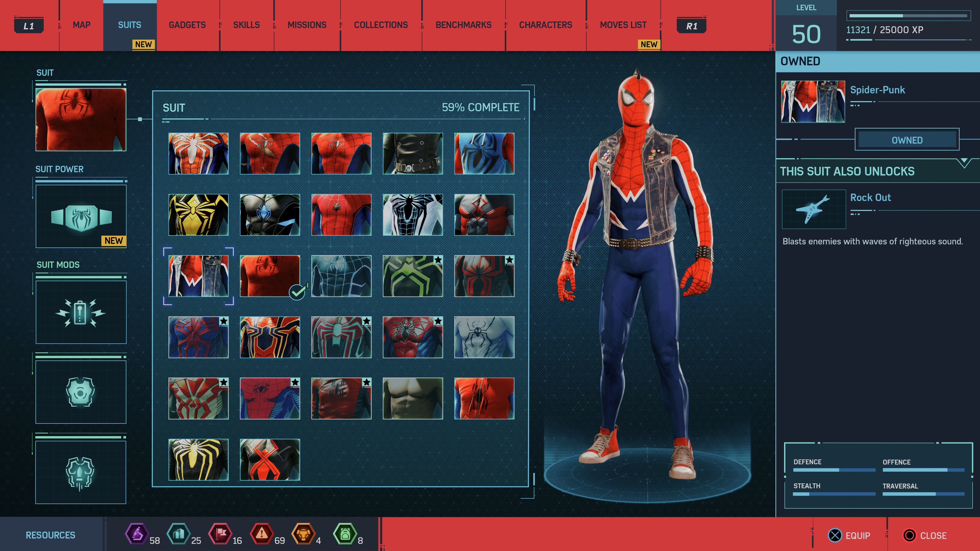Select the black Noir suit thumbnail
This screenshot has height=551, width=980.
[413, 154]
